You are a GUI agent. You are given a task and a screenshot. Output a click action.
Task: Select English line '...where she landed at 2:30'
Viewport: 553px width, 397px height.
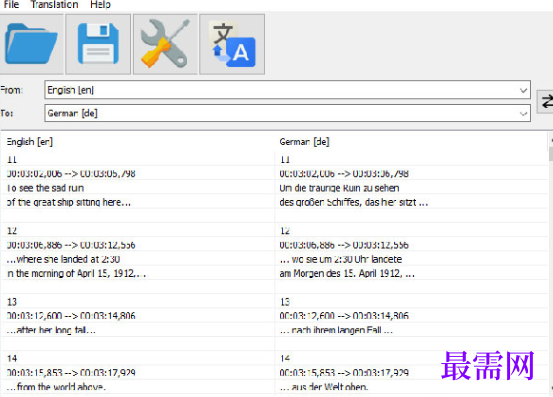(x=63, y=259)
